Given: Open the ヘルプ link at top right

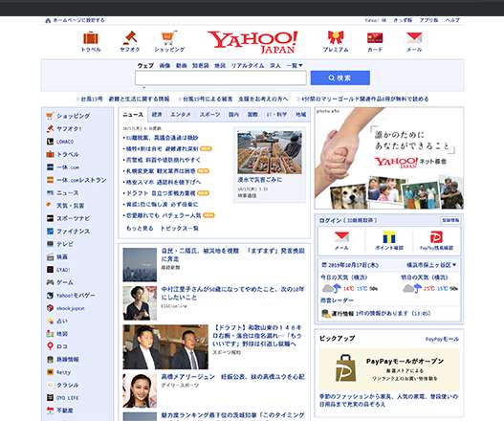Looking at the screenshot, I should [x=452, y=20].
